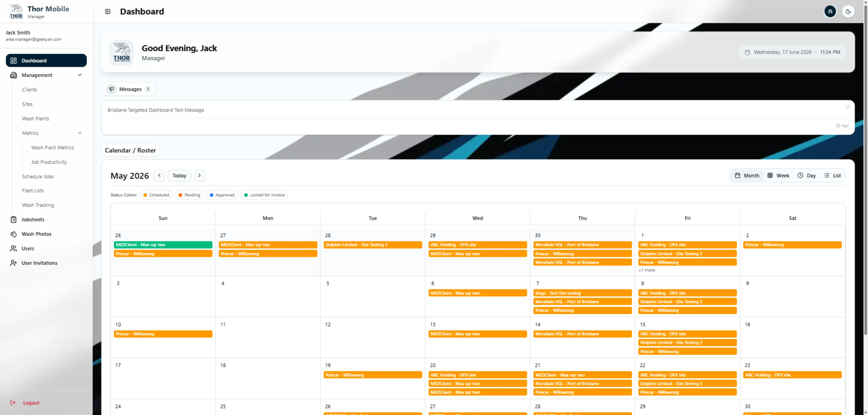
Task: Click the Thor Mobile logo in sidebar
Action: click(16, 12)
